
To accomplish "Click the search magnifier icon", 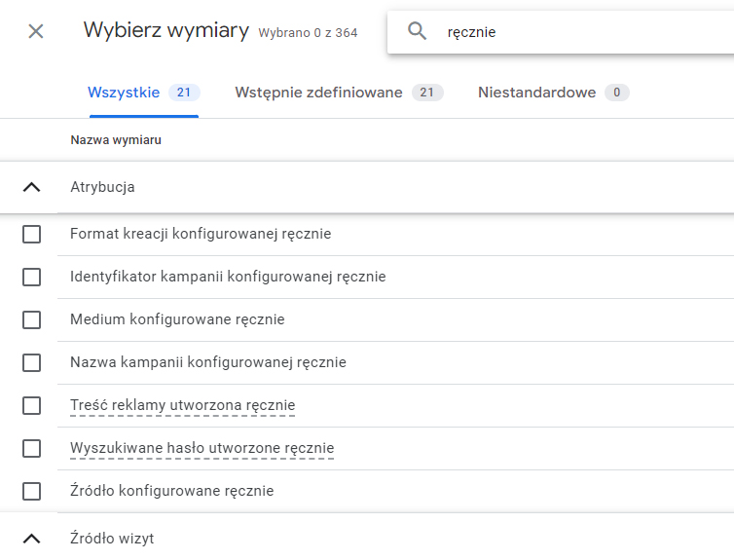I will [x=418, y=32].
